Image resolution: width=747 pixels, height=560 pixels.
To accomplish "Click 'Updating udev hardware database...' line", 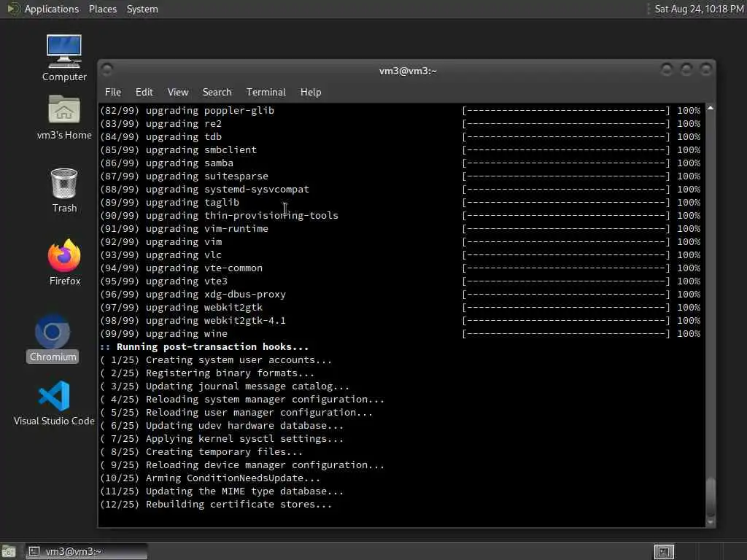I will [222, 426].
